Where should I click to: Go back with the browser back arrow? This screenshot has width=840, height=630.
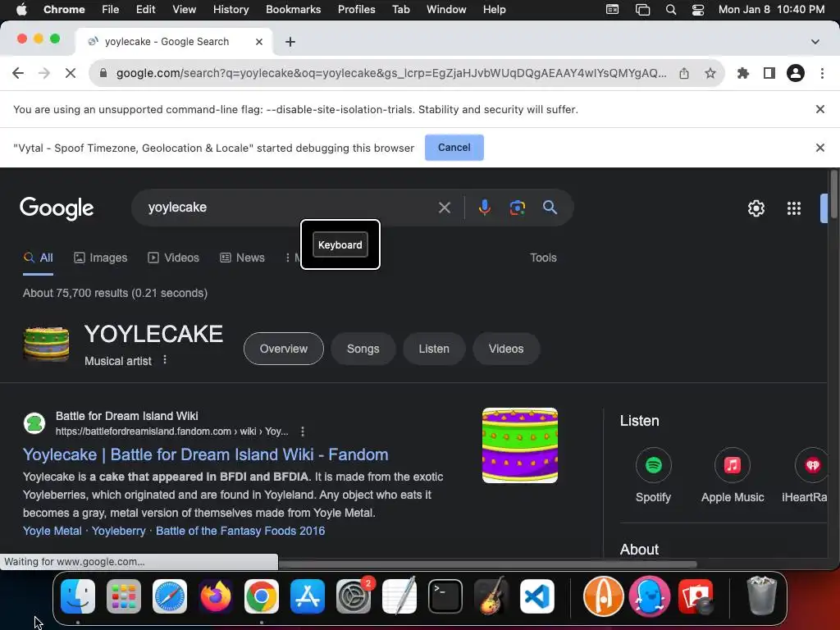coord(18,73)
